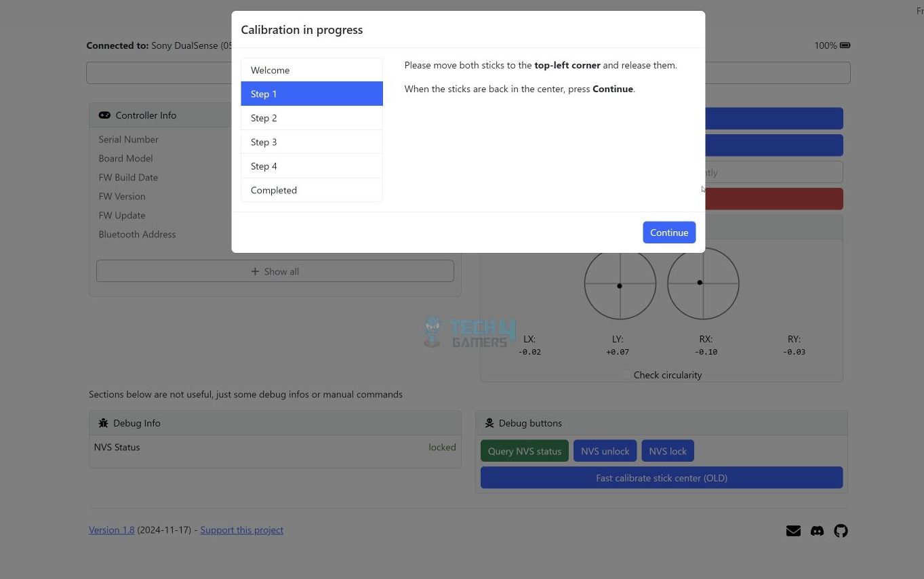Open the Version 1.8 link

point(112,530)
